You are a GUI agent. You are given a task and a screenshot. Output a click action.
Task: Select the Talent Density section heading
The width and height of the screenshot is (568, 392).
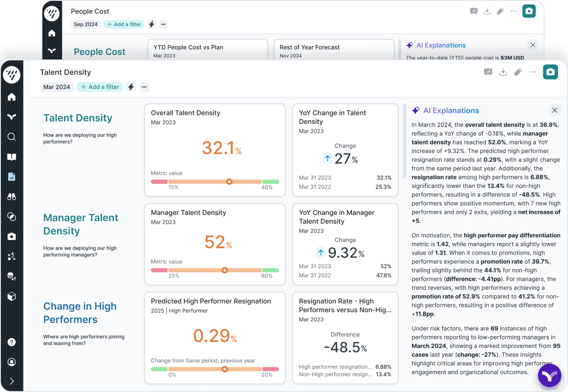pyautogui.click(x=78, y=118)
